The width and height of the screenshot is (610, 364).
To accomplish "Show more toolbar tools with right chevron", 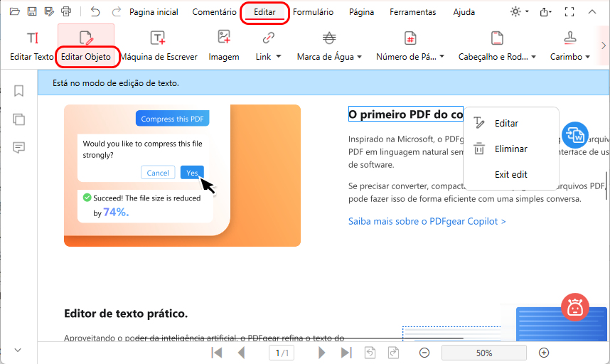I will 604,45.
